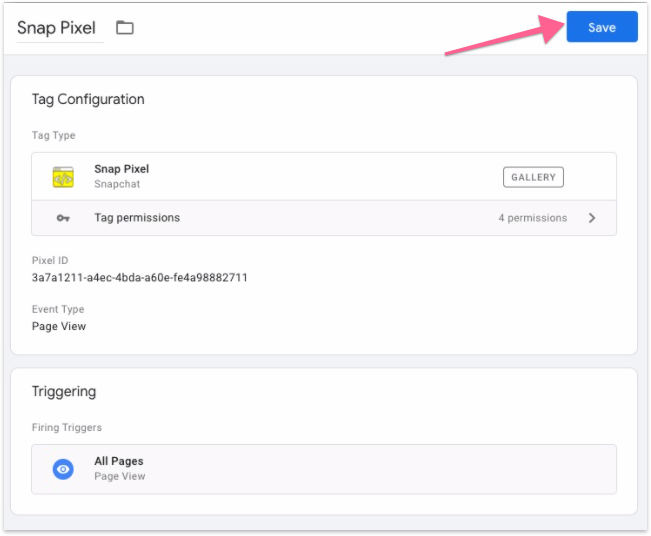The image size is (651, 536).
Task: Click the Pixel ID value text
Action: click(x=139, y=277)
